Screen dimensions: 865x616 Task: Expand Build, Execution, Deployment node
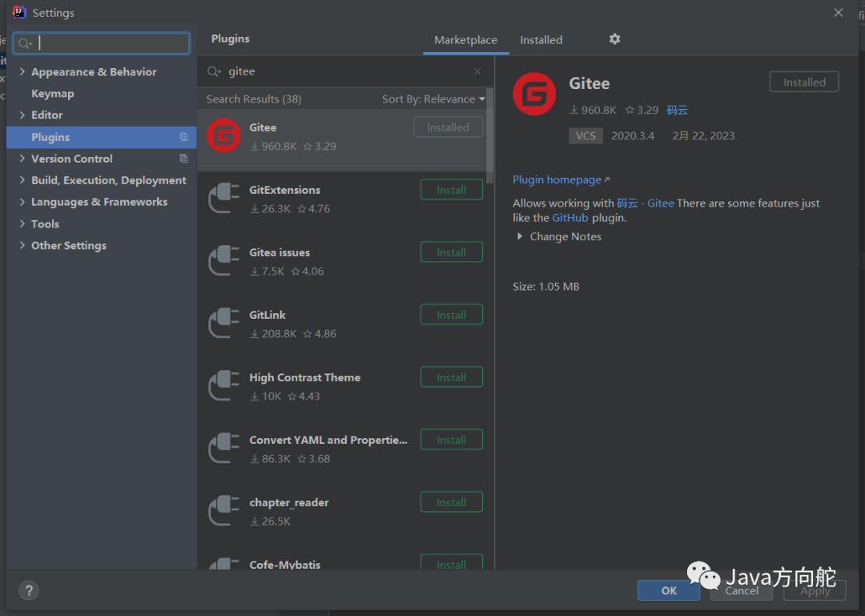[22, 180]
